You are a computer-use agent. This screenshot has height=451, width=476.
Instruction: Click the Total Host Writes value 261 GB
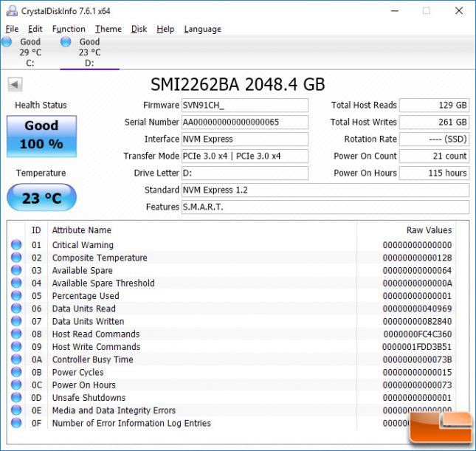click(434, 122)
